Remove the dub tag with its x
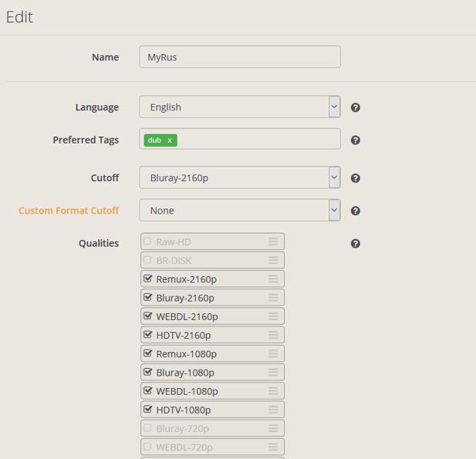476x459 pixels. (x=170, y=140)
